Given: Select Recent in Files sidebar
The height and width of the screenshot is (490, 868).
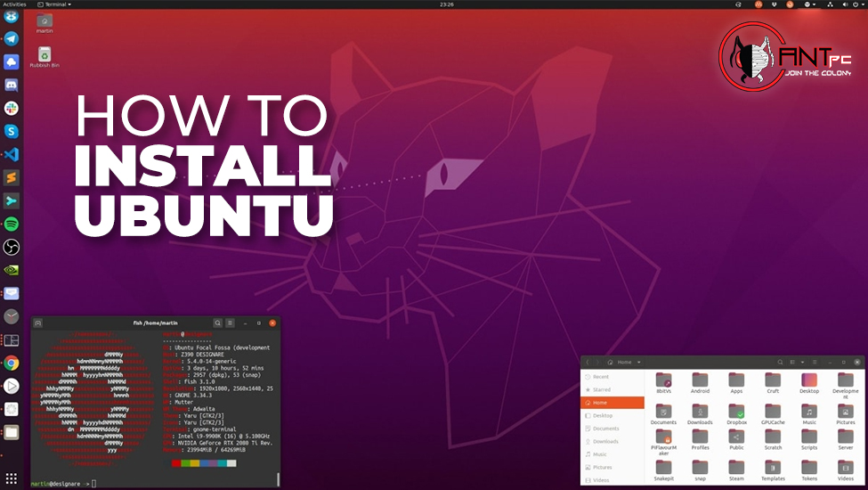Looking at the screenshot, I should 612,377.
